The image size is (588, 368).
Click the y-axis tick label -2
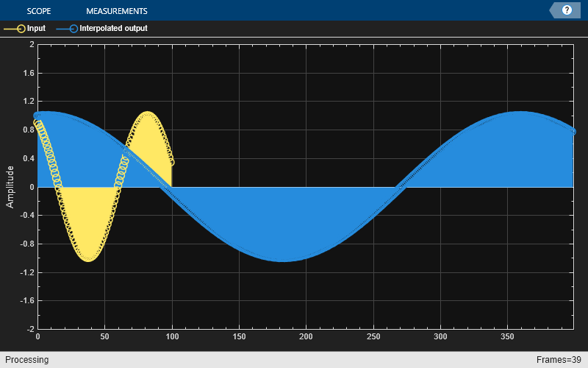tap(28, 328)
